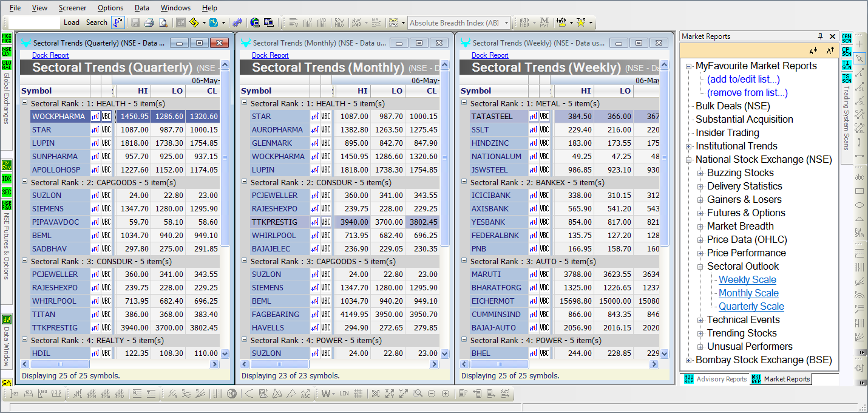Open the Quarterly Scale link
Screen dimensions: 868x413
click(751, 307)
